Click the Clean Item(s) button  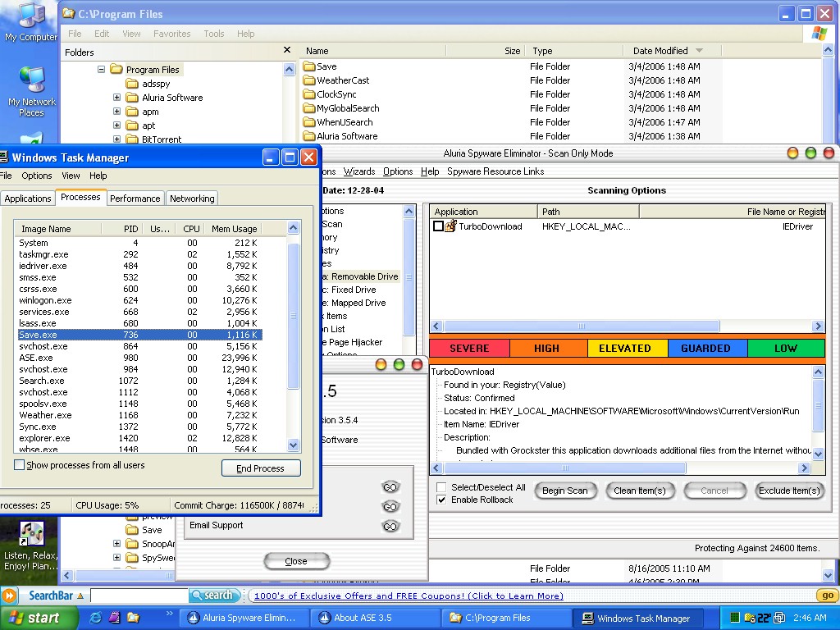(640, 491)
